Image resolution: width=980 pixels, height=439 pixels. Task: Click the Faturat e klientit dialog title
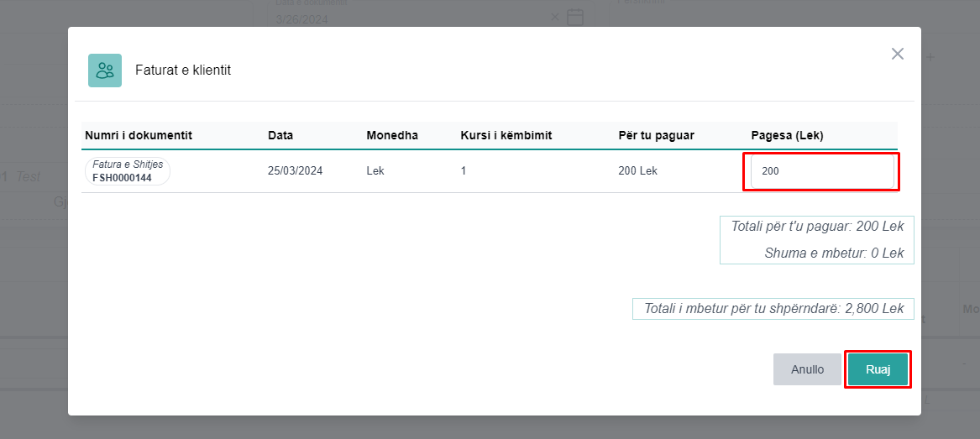183,71
